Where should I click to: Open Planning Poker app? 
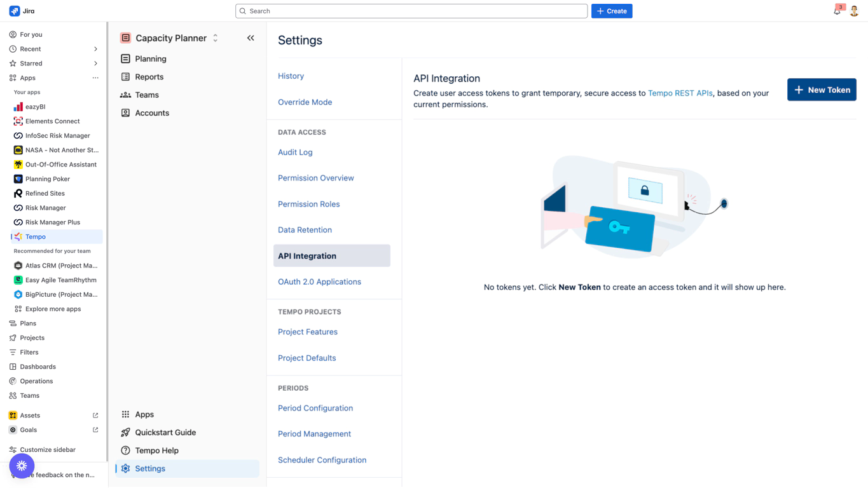(47, 179)
